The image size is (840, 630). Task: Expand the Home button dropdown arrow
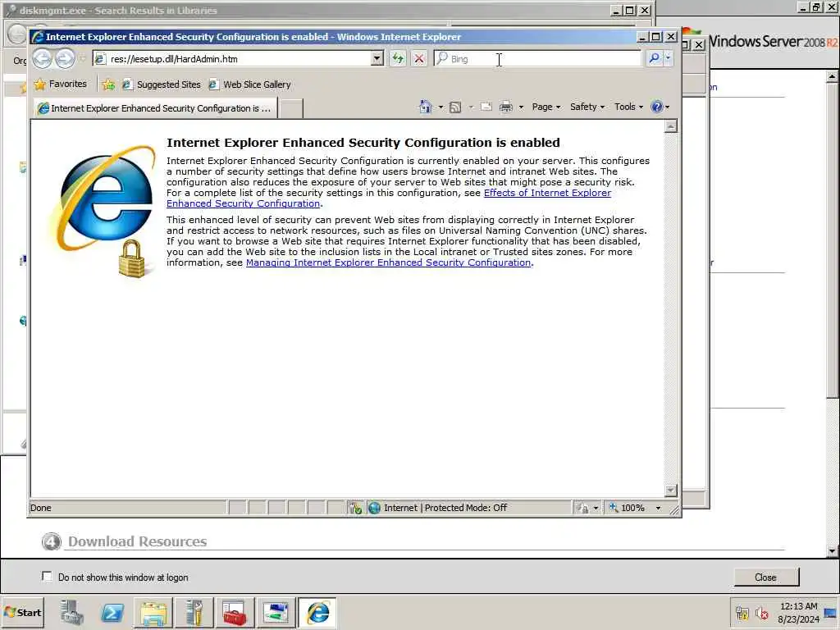tap(441, 107)
